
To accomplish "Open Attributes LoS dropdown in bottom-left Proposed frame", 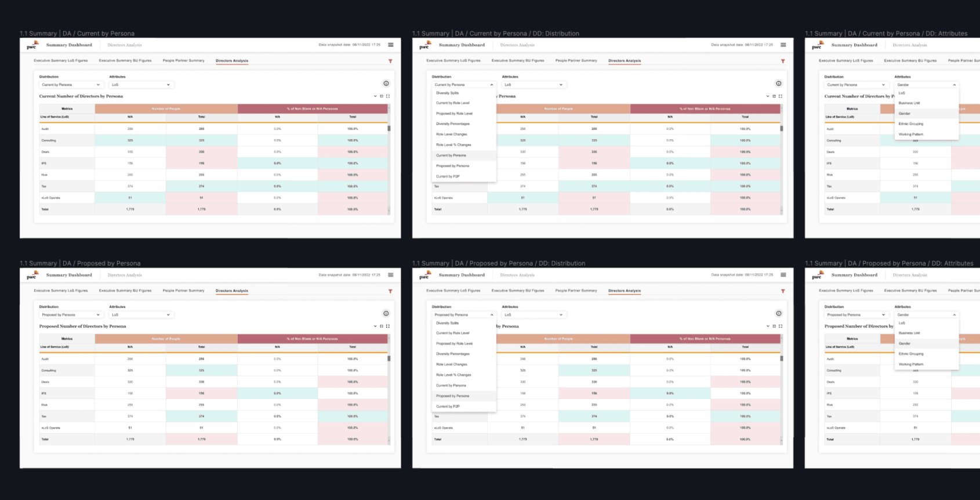I will (x=141, y=315).
